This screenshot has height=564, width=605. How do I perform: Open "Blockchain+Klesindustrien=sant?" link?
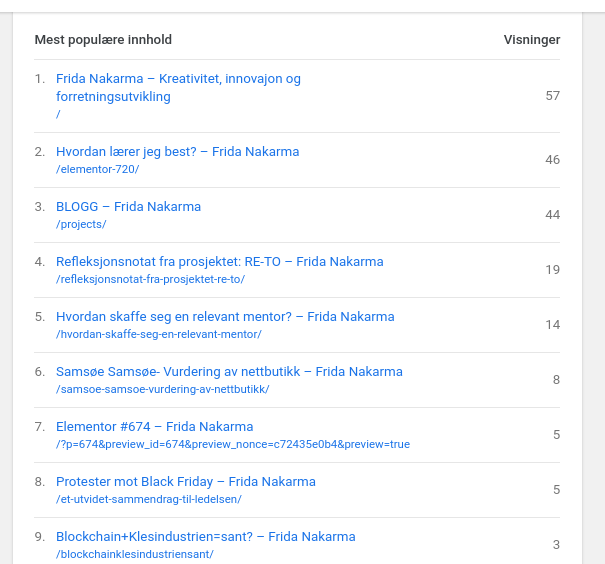[206, 537]
